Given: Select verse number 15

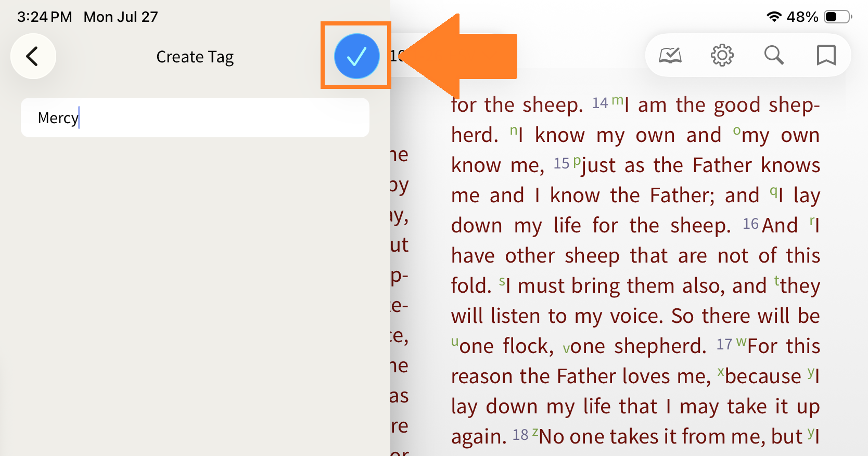Looking at the screenshot, I should [x=561, y=164].
